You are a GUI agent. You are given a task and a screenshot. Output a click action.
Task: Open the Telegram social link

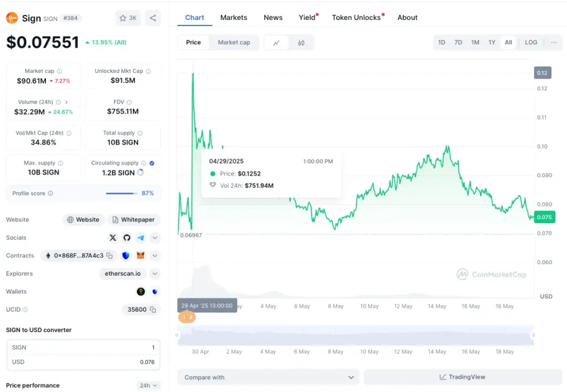(x=141, y=238)
